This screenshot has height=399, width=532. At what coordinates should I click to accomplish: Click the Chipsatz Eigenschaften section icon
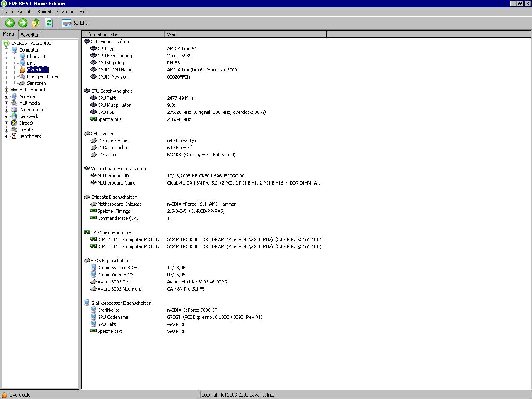[x=87, y=197]
